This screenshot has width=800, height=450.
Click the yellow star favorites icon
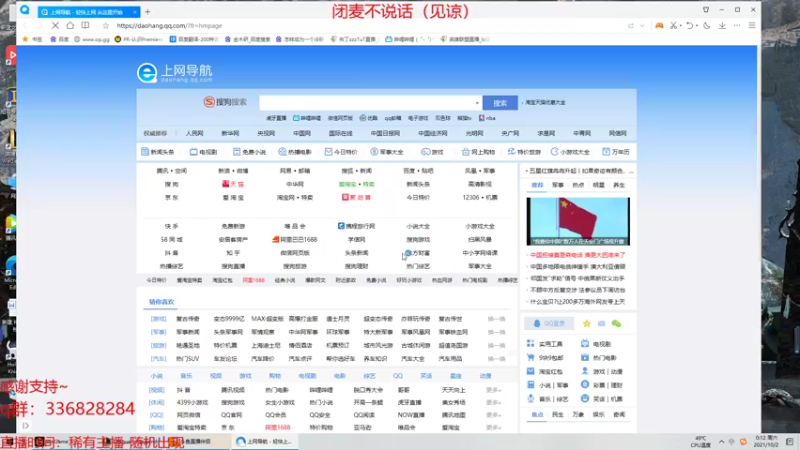coord(587,323)
